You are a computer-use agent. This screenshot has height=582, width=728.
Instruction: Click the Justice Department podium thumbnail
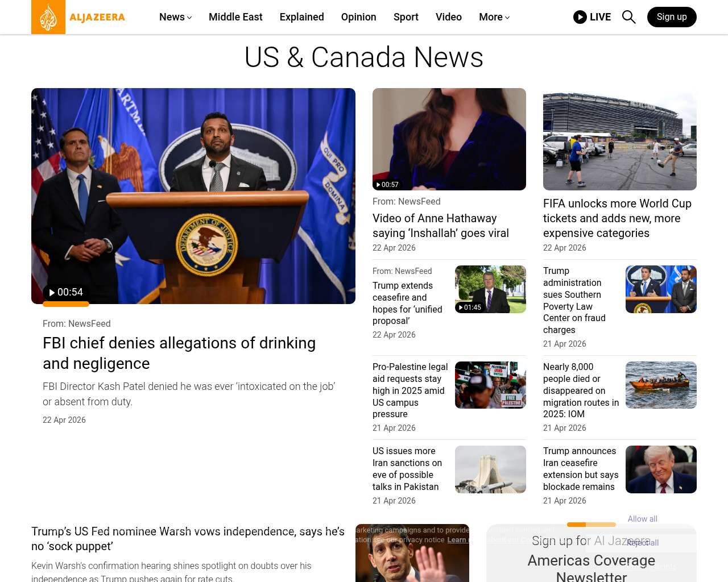(661, 289)
